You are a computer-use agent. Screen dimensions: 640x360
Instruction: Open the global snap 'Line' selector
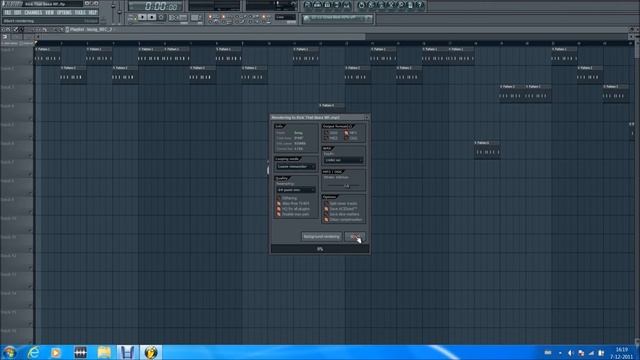pos(285,17)
